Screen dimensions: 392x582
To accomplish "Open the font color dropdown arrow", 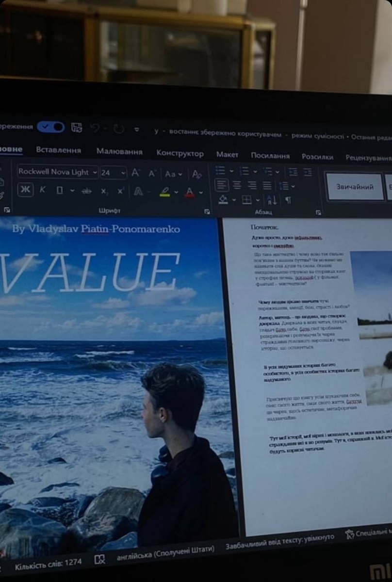I will coord(201,194).
